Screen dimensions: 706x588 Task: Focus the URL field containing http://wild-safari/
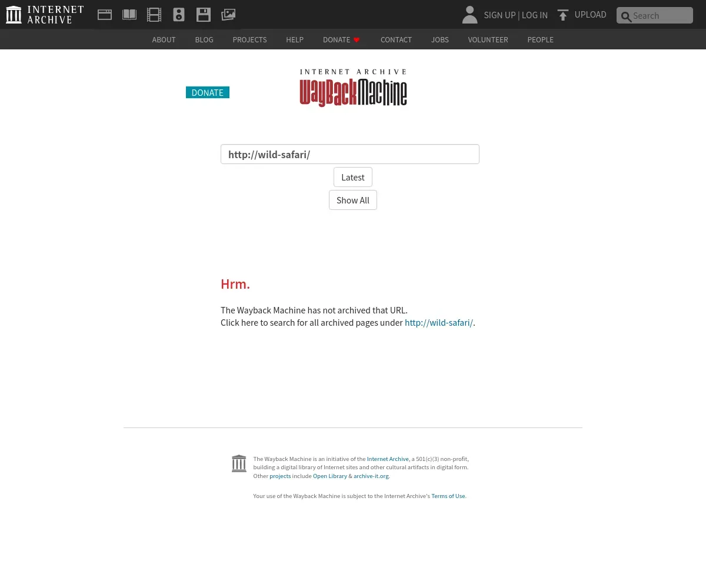(x=350, y=154)
